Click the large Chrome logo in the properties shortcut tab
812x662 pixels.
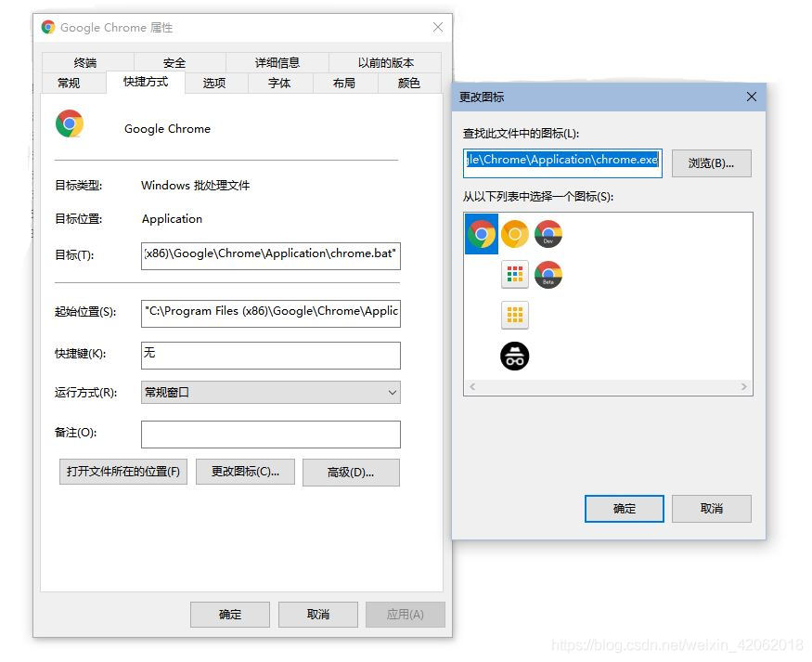[x=70, y=123]
